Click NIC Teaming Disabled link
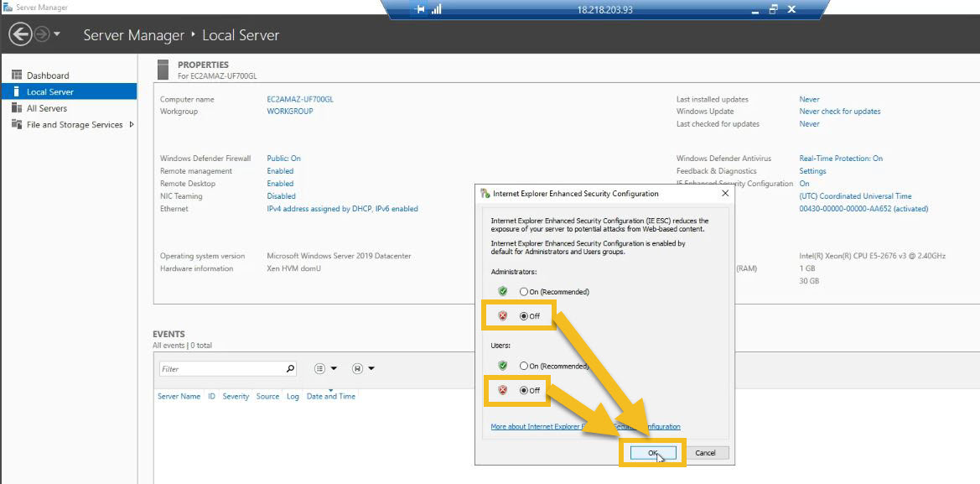The image size is (980, 484). pyautogui.click(x=281, y=196)
